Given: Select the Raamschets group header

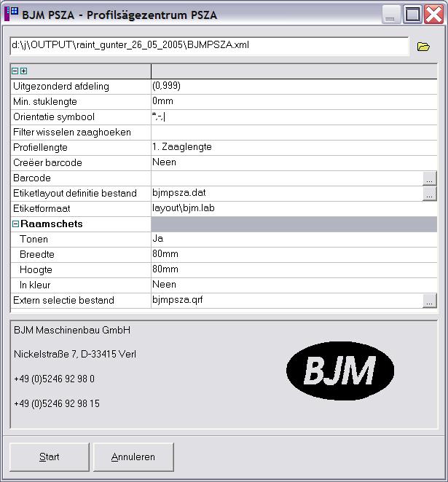Looking at the screenshot, I should 51,224.
